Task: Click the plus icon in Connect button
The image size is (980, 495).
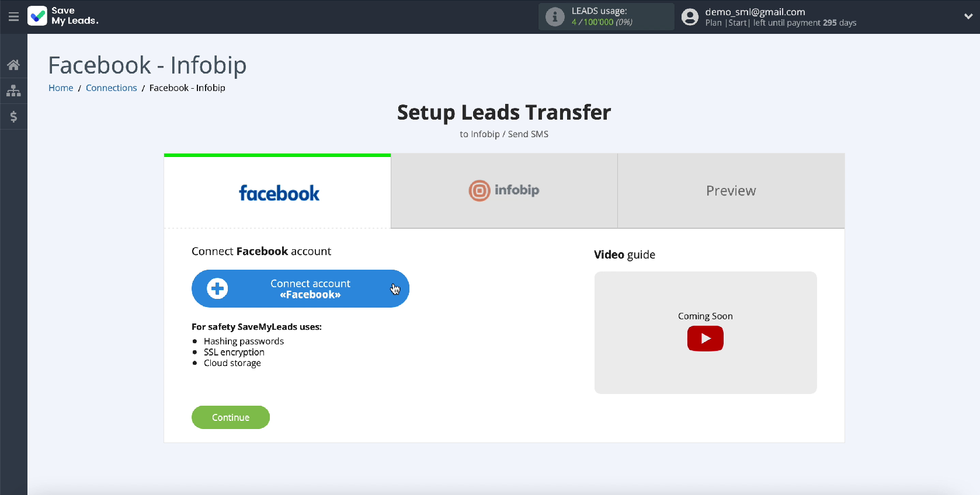Action: point(217,288)
